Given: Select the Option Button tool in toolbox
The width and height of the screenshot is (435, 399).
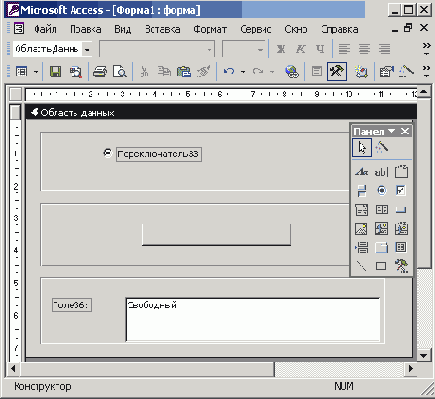Looking at the screenshot, I should pyautogui.click(x=381, y=190).
